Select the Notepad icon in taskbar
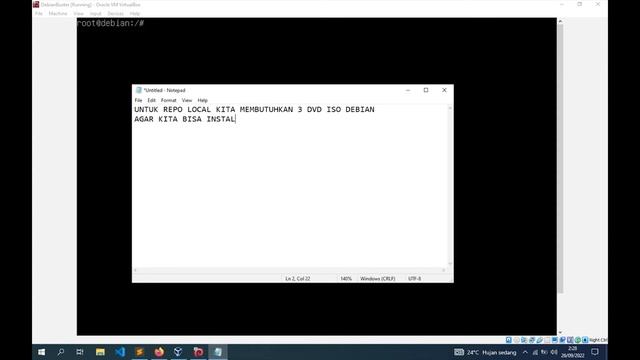This screenshot has width=640, height=360. (218, 352)
